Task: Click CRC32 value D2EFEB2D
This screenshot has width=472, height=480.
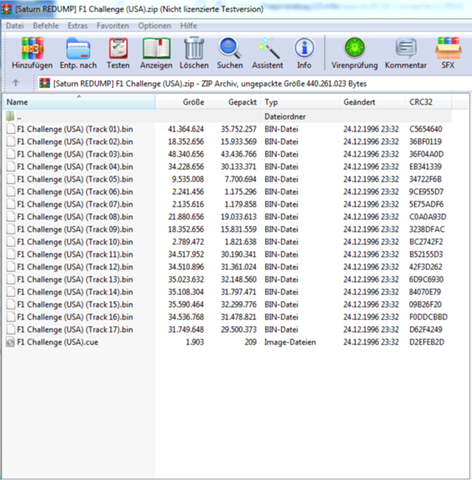Action: [x=427, y=342]
